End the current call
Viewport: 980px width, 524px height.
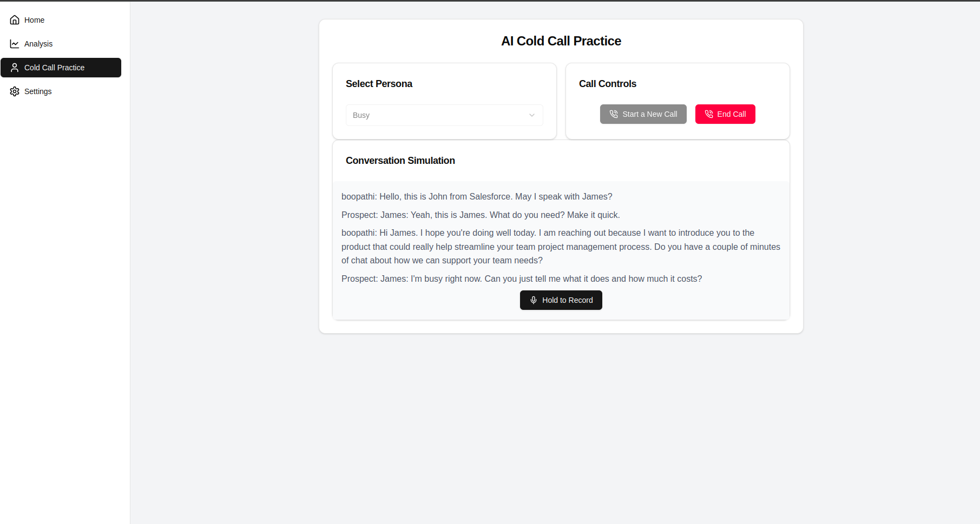click(x=725, y=114)
